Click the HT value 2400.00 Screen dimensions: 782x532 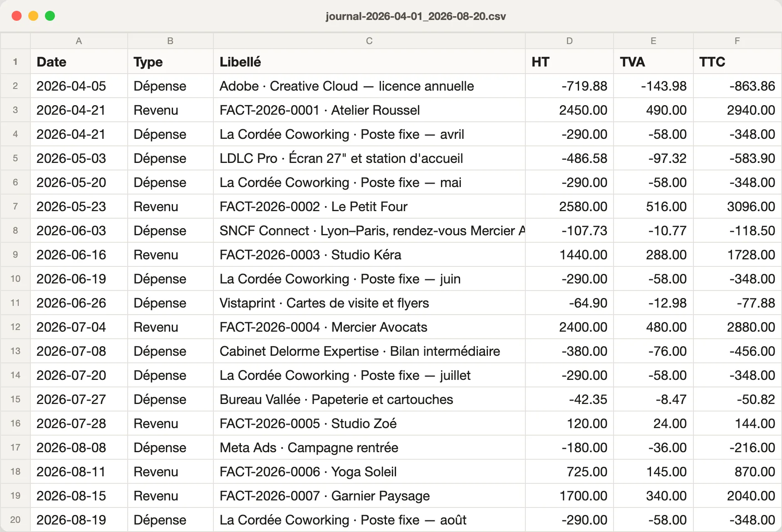coord(569,327)
